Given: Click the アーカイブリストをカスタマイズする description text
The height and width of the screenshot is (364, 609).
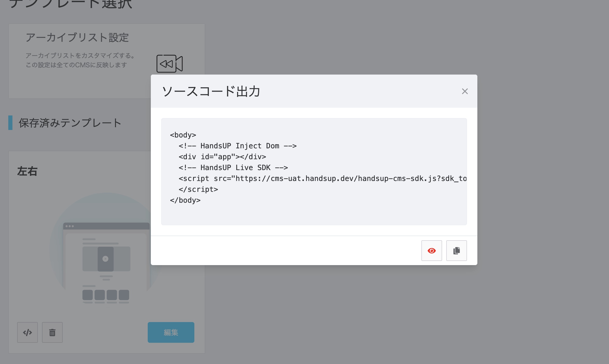Looking at the screenshot, I should [x=80, y=56].
